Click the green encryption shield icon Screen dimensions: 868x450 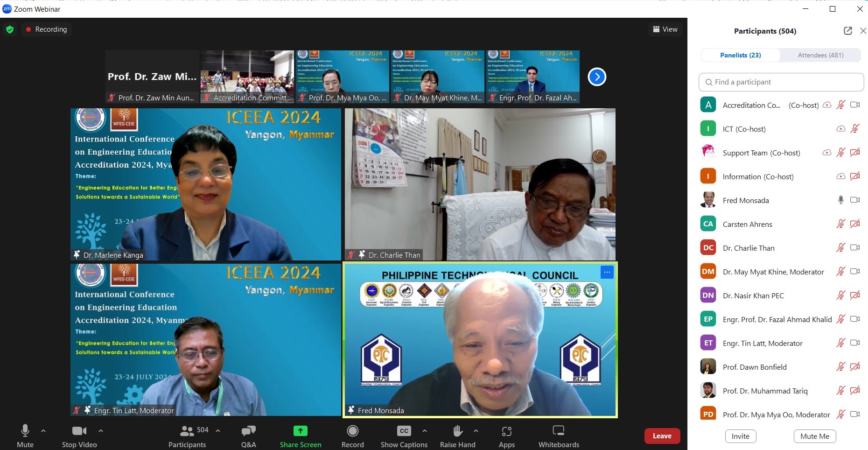click(10, 29)
